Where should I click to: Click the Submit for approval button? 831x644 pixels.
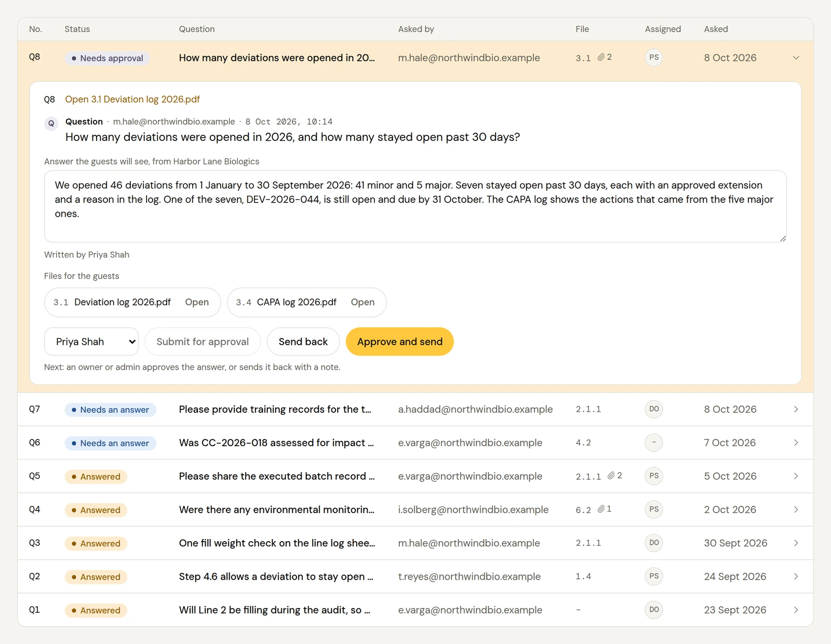(203, 342)
